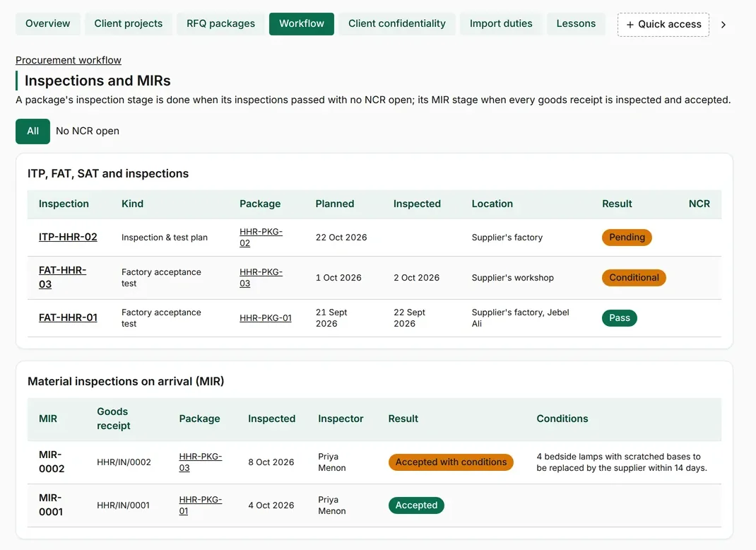Click the 22 Oct 2026 planned date
The image size is (756, 550).
pos(341,238)
